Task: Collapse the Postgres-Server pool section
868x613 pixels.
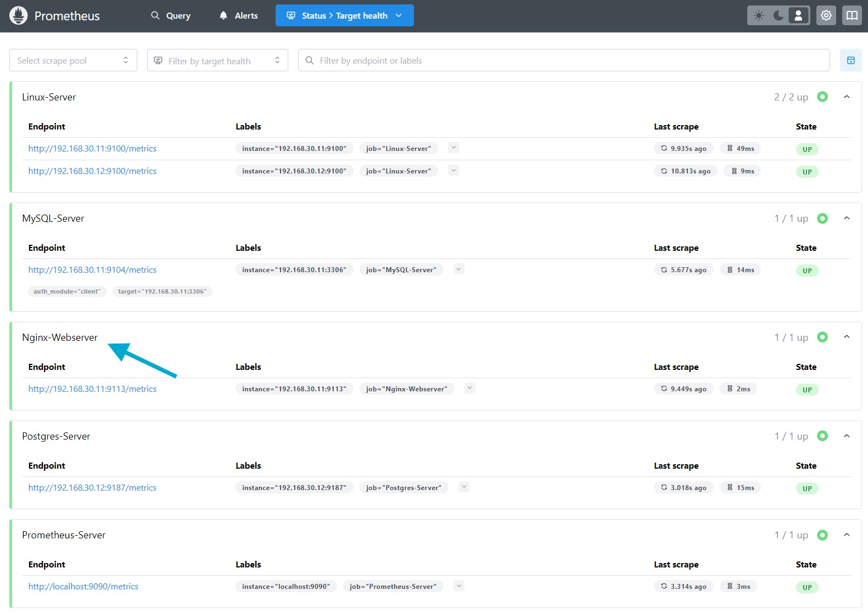Action: (847, 436)
